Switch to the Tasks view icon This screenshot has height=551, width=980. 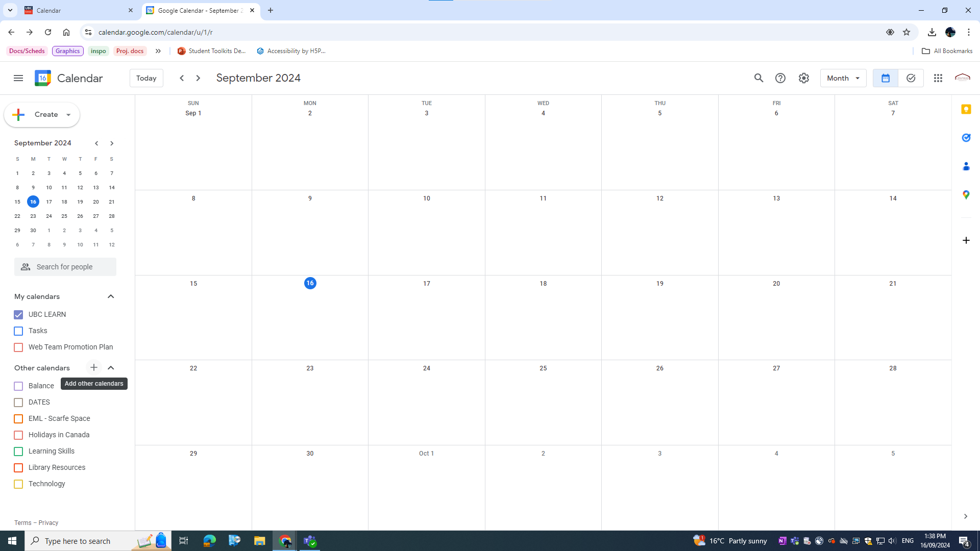[911, 78]
